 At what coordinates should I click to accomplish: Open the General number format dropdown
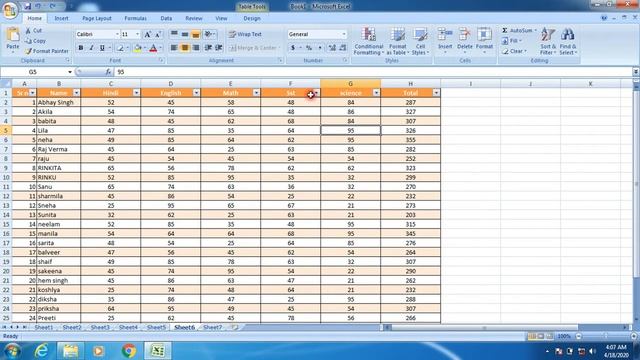[x=344, y=34]
